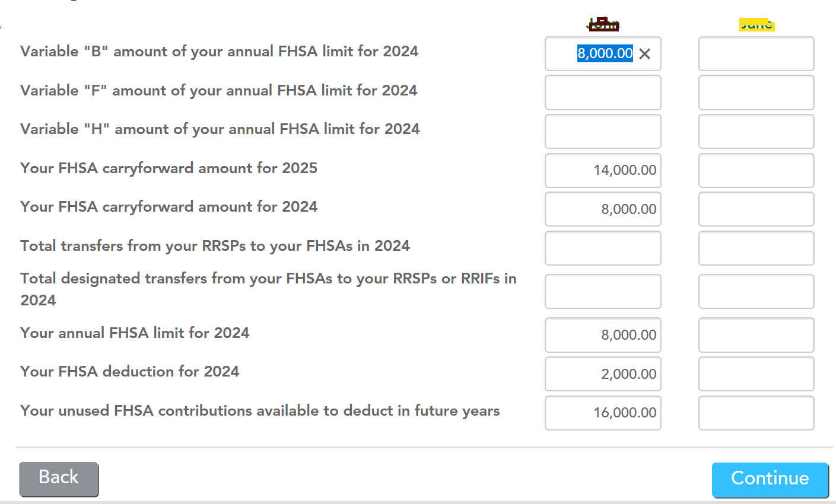
Task: Focus second column's unused FHSA contributions field
Action: (756, 413)
